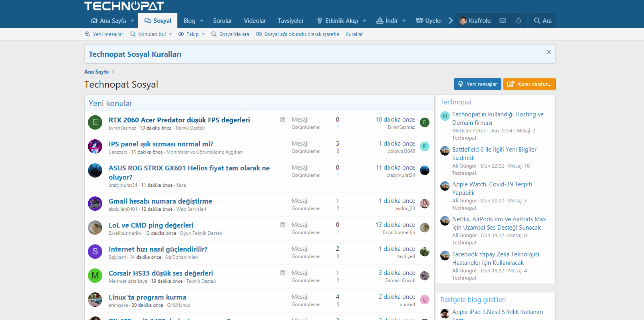Image resolution: width=644 pixels, height=320 pixels.
Task: Click abdullah0401 avatar on Gmail thread
Action: coord(95,204)
